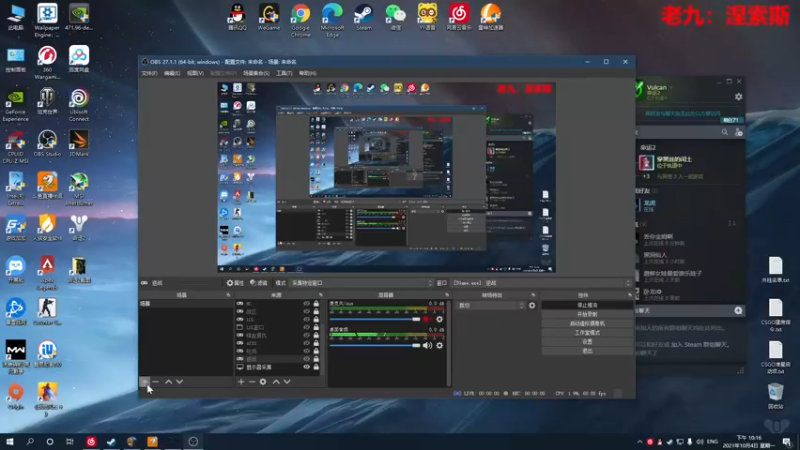Toggle visibility eye of first source row
800x450 pixels.
pos(307,304)
